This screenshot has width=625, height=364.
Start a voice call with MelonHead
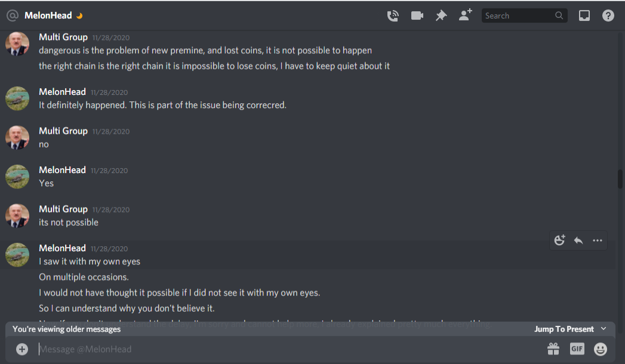[x=393, y=16]
